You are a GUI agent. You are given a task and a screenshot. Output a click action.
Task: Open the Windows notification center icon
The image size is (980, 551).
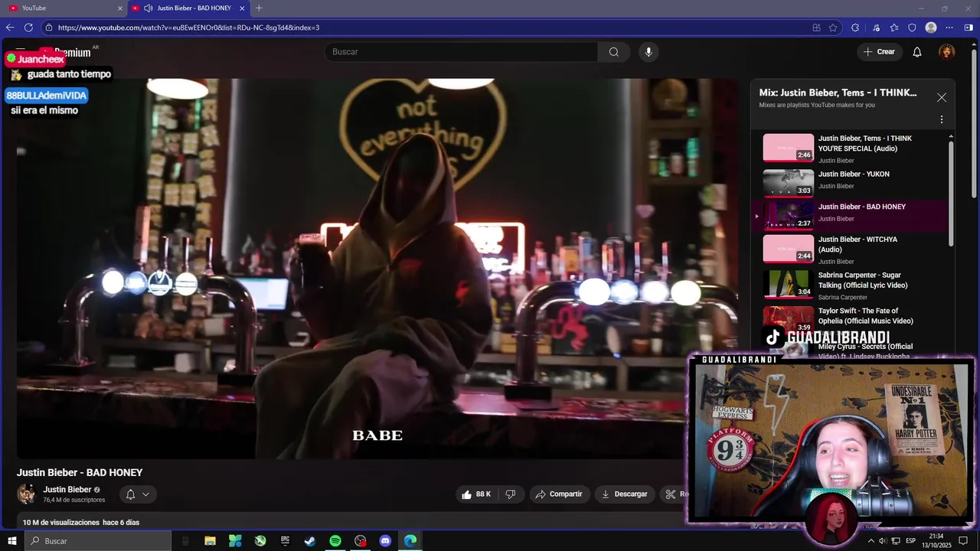point(964,541)
